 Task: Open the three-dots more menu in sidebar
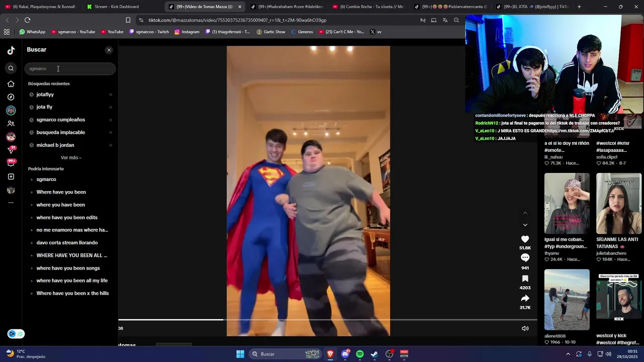coord(11,203)
